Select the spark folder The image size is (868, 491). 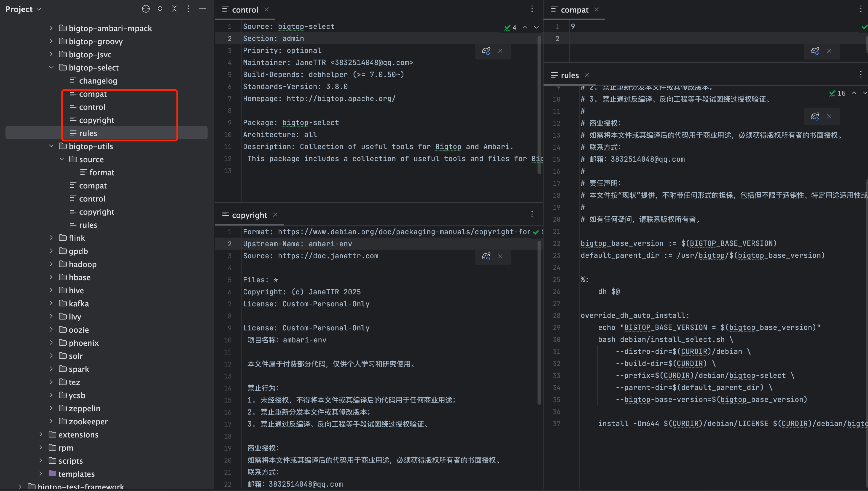(79, 369)
